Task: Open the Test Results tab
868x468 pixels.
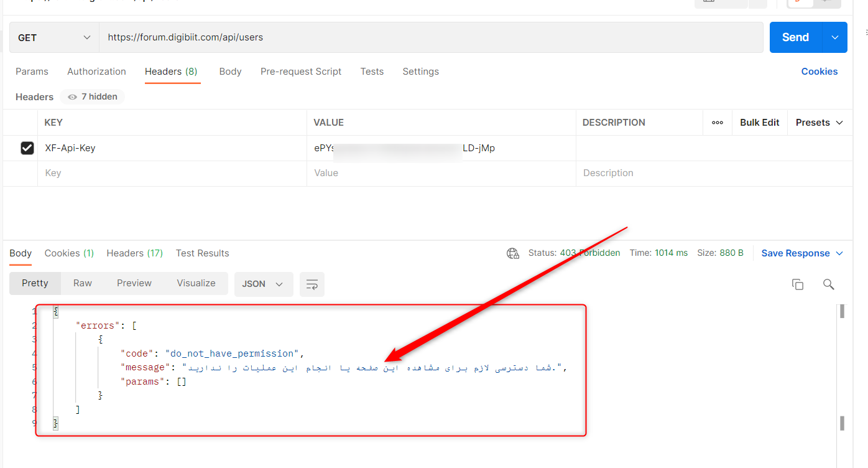Action: (x=202, y=253)
